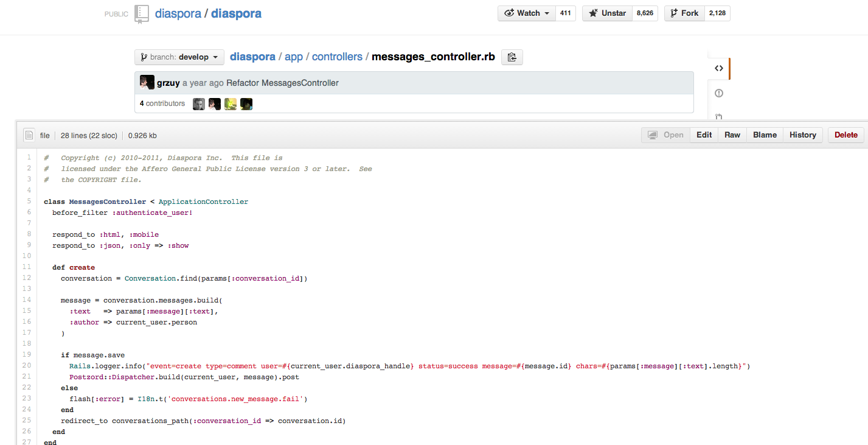The image size is (868, 445).
Task: Go to the controllers folder in breadcrumb
Action: [337, 57]
